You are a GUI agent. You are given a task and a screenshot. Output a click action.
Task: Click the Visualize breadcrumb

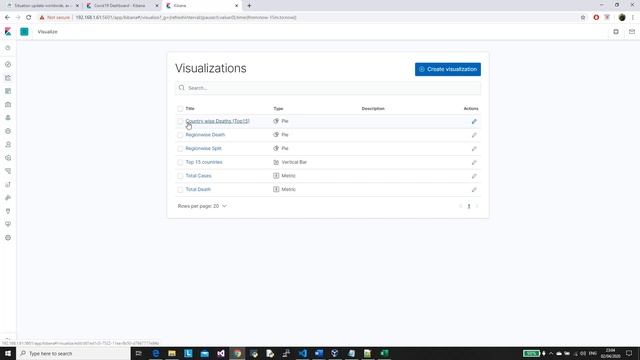(x=47, y=31)
